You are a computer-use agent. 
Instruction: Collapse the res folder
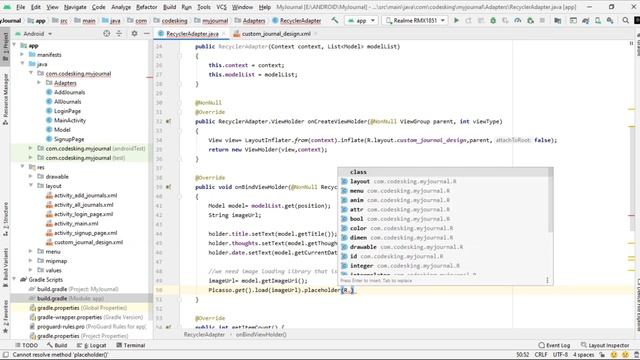point(22,167)
